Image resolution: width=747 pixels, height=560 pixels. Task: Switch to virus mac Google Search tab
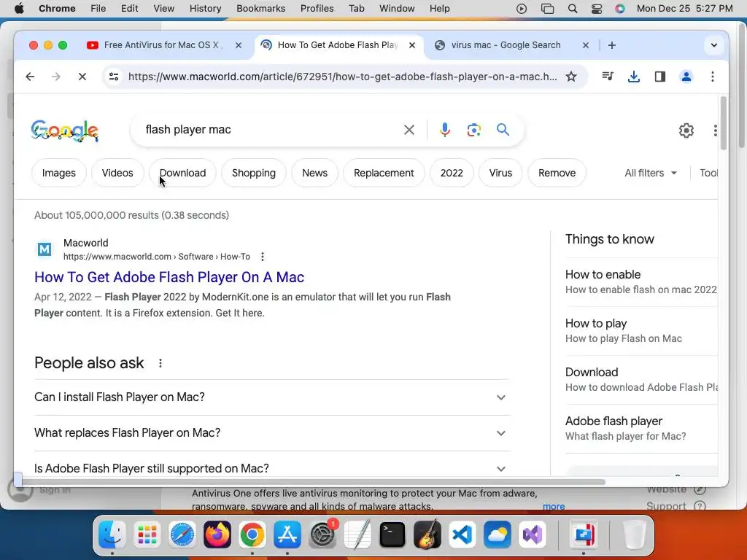(x=506, y=45)
